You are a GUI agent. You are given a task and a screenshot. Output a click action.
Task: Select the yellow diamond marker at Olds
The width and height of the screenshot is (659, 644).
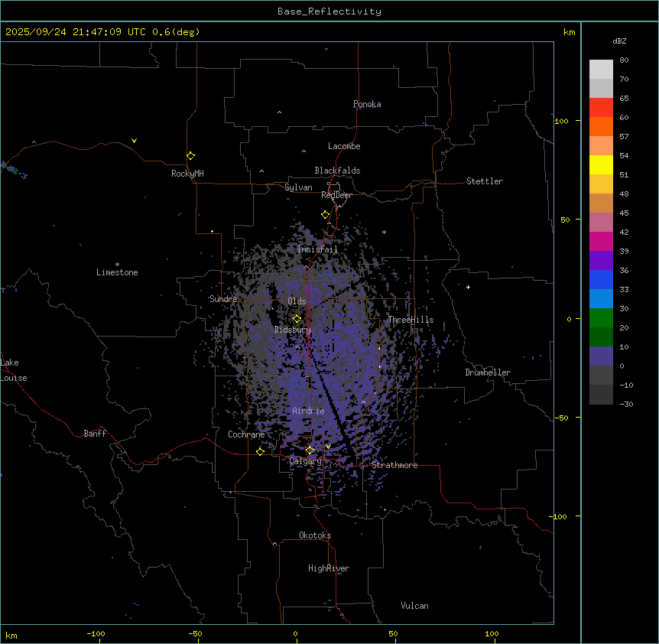297,318
